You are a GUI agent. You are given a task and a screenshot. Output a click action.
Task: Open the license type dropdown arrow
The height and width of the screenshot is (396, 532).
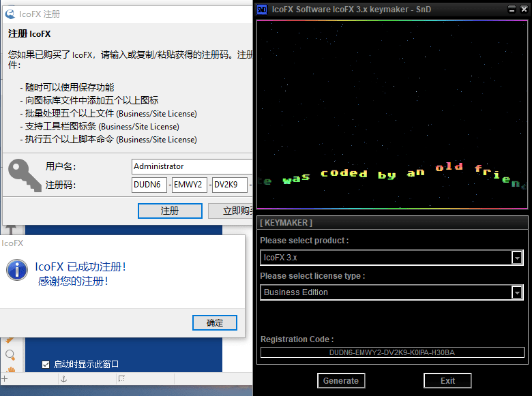coord(517,292)
